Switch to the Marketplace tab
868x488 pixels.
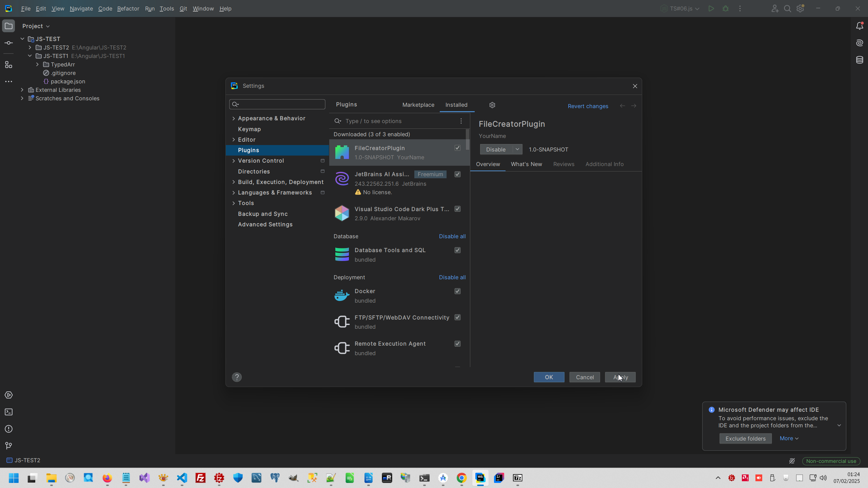pos(418,105)
